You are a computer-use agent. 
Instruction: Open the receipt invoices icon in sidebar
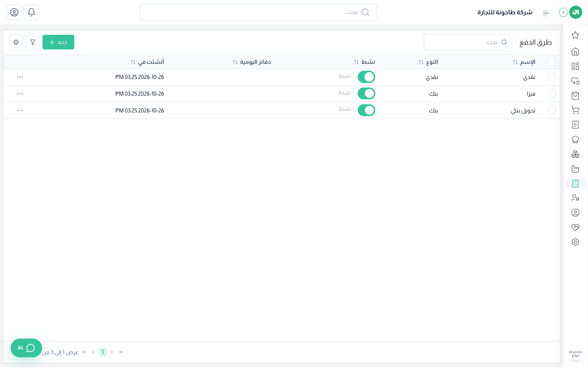click(x=575, y=125)
